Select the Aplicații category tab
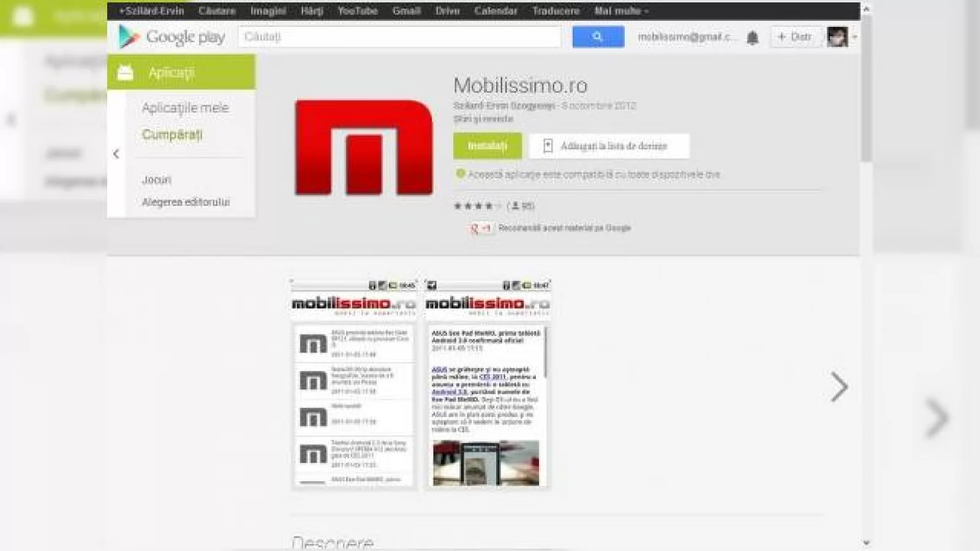 [181, 72]
